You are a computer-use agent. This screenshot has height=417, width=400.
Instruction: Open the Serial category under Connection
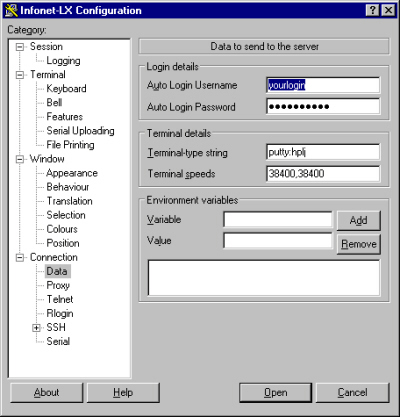tap(58, 341)
